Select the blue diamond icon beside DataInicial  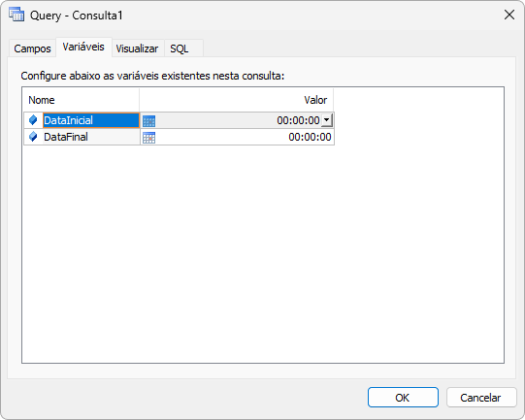coord(33,120)
